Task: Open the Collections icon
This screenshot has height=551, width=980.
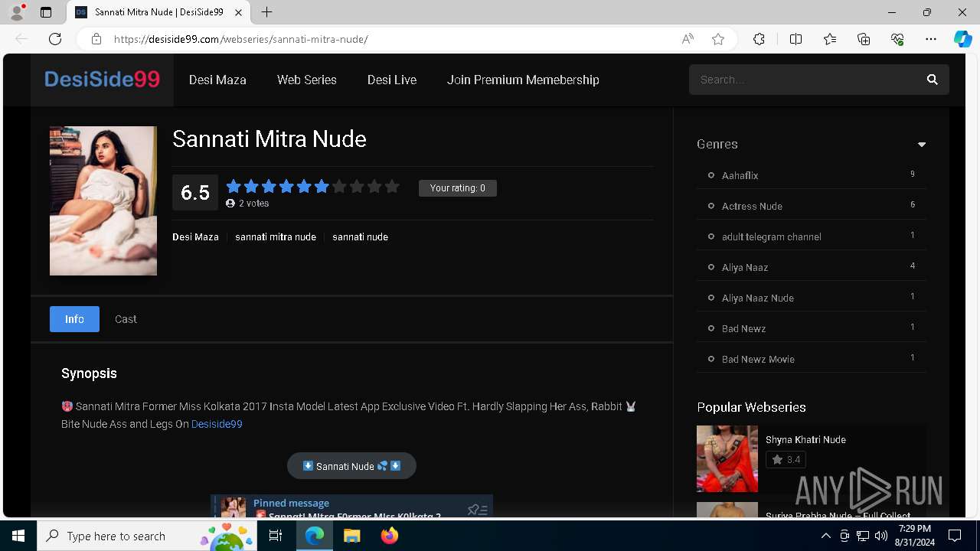Action: point(864,39)
